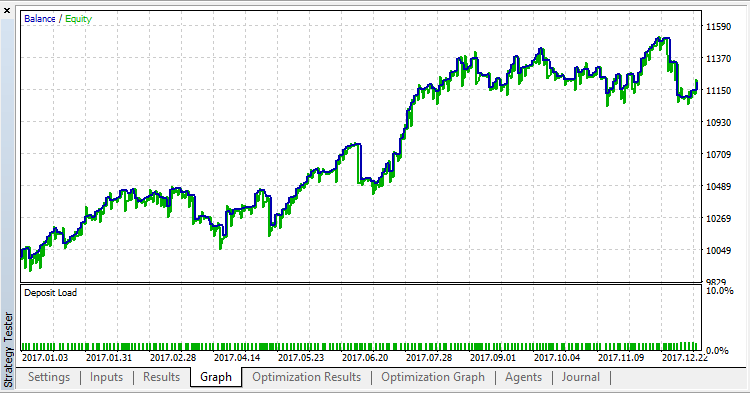This screenshot has width=750, height=394.
Task: Click the Equity legend label
Action: tap(78, 19)
